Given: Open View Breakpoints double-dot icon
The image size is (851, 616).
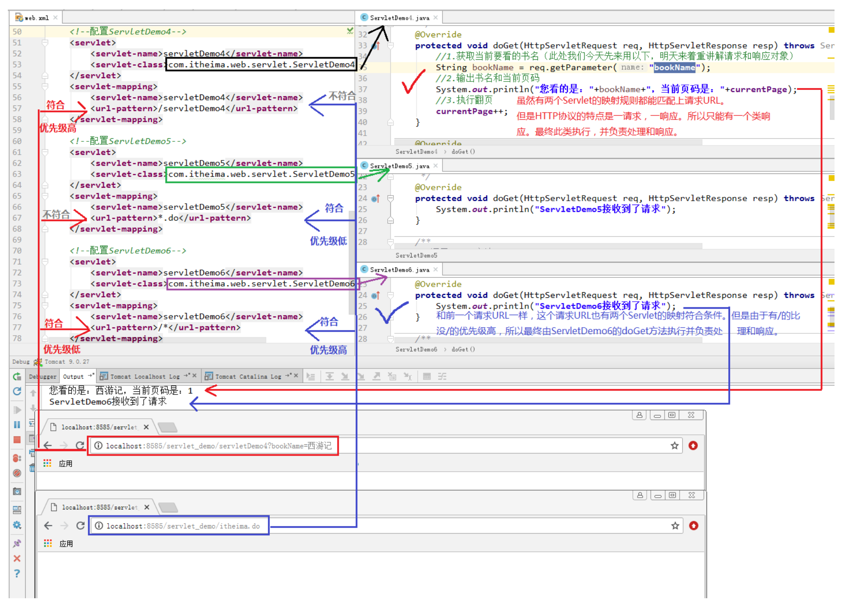Looking at the screenshot, I should pyautogui.click(x=17, y=458).
